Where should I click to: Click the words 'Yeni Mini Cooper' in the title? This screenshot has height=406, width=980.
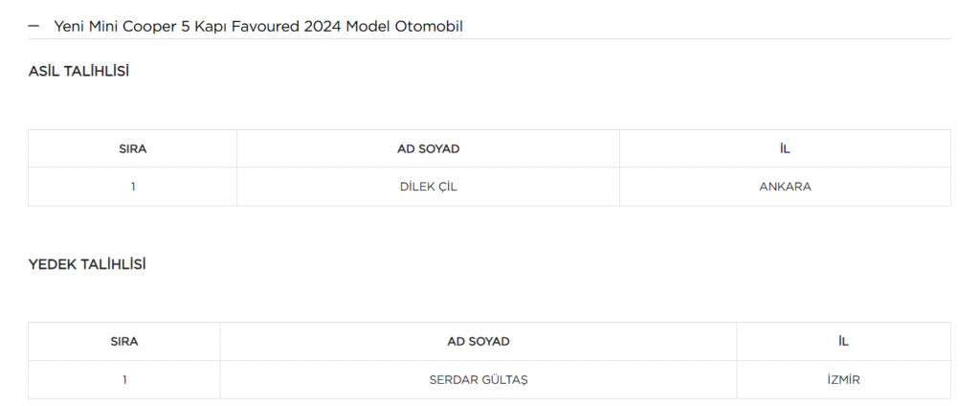[114, 27]
